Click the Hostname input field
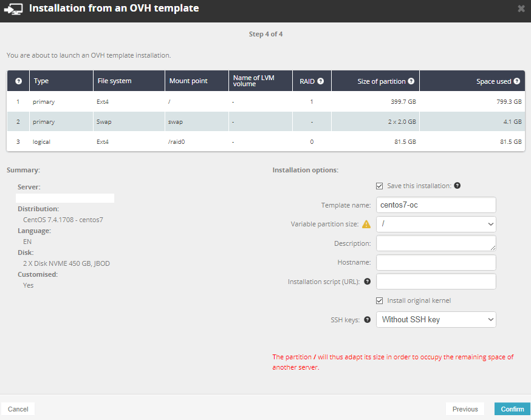 436,262
